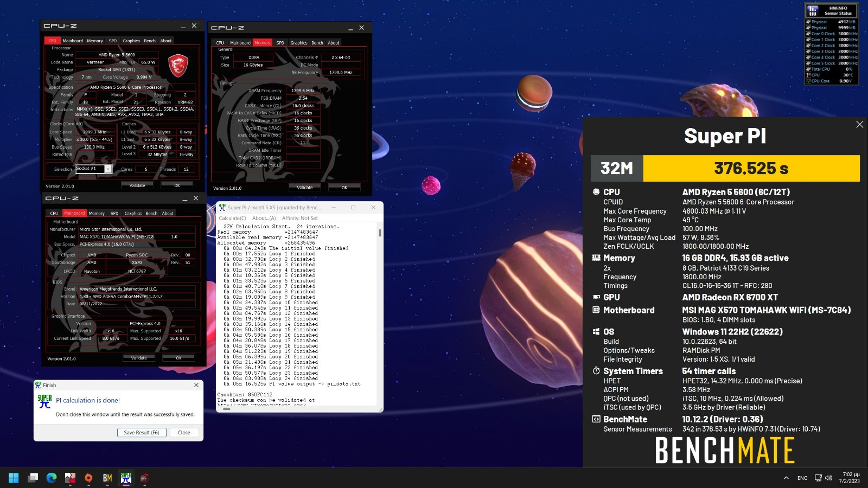Viewport: 868px width, 488px height.
Task: Click the Super PI window title icon
Action: pos(222,207)
